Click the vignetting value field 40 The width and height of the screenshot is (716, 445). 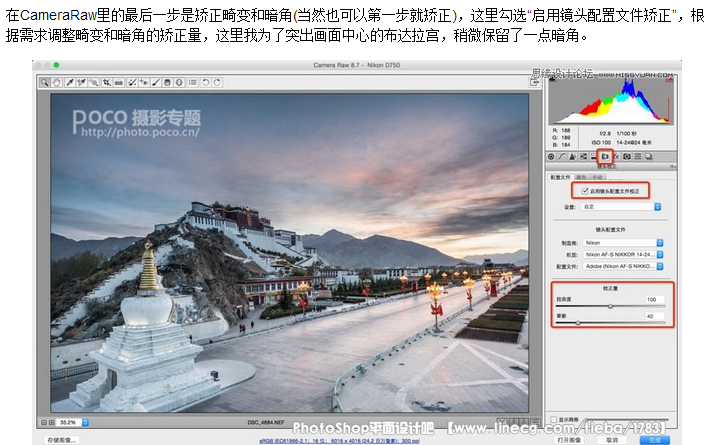pyautogui.click(x=653, y=316)
